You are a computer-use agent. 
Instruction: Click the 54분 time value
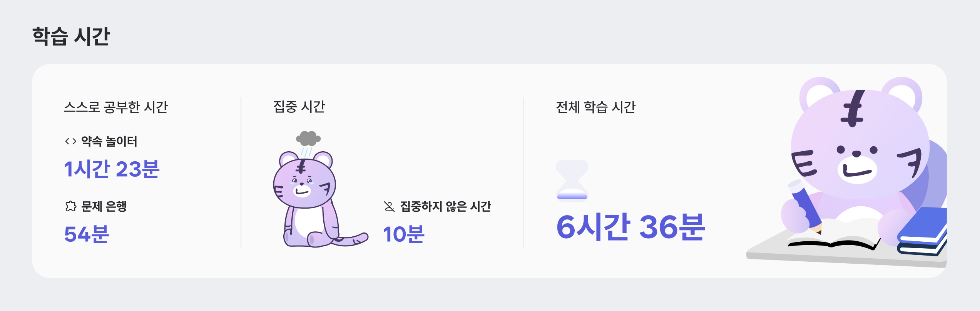(87, 234)
